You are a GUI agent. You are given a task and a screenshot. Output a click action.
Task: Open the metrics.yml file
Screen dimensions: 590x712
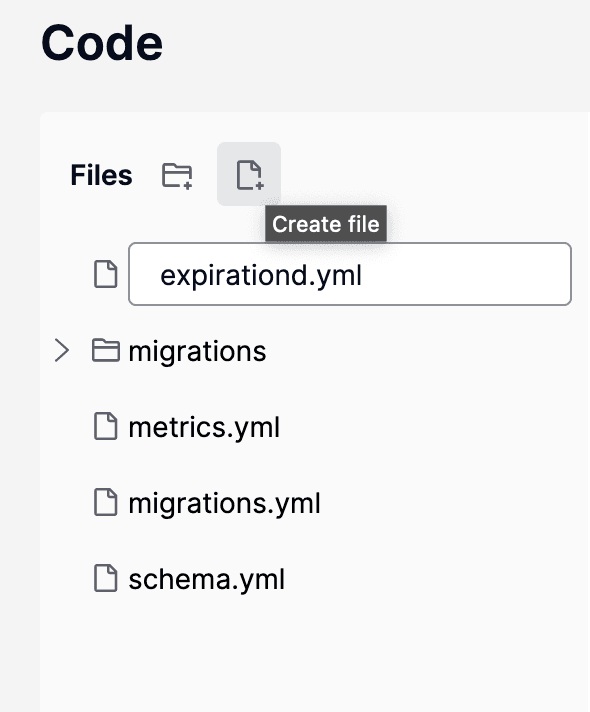(x=204, y=427)
